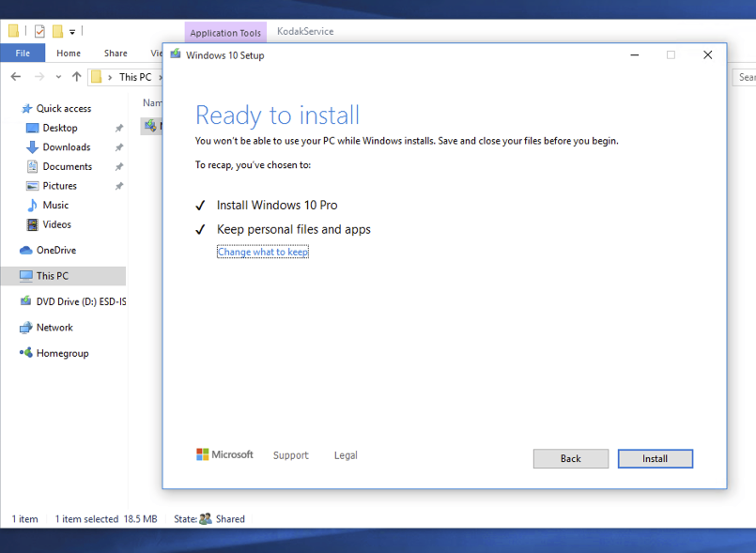This screenshot has height=553, width=756.
Task: Click the Microsoft logo in Setup footer
Action: pyautogui.click(x=224, y=454)
